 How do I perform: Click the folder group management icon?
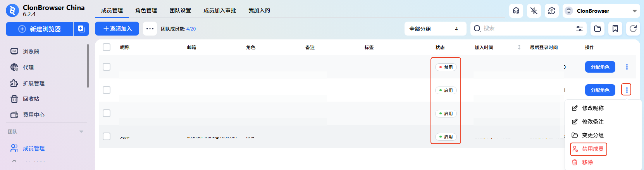click(x=598, y=29)
